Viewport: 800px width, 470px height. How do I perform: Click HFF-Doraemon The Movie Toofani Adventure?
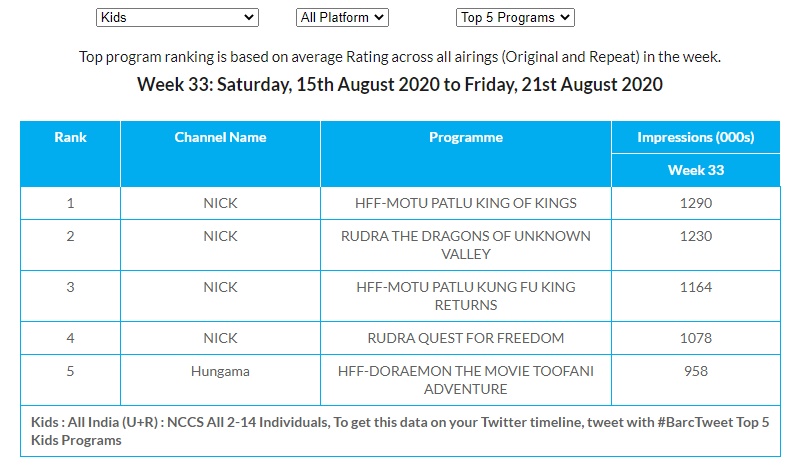click(466, 380)
